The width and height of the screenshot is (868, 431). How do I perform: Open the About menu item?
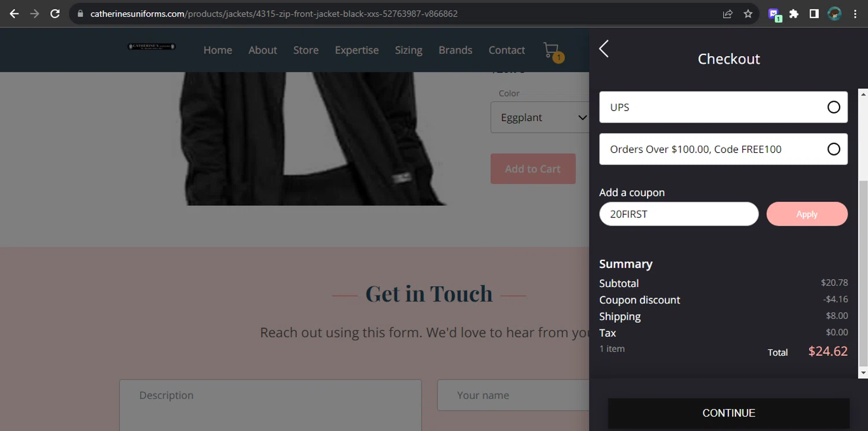[x=263, y=50]
